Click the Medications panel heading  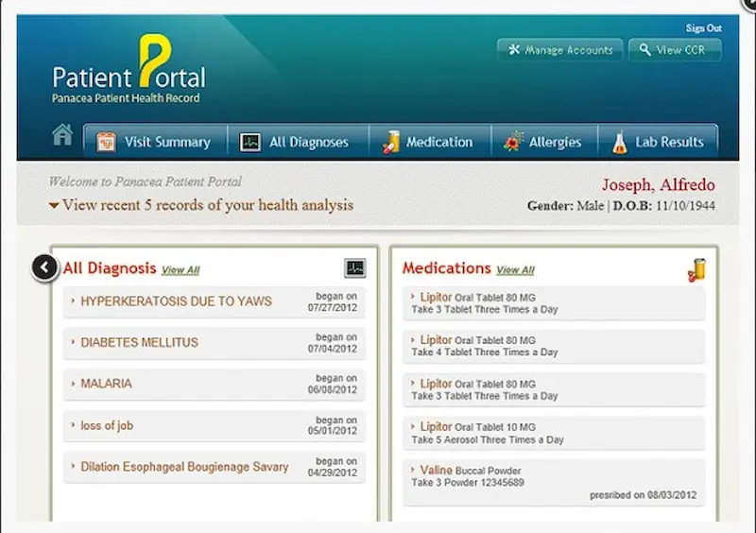447,268
